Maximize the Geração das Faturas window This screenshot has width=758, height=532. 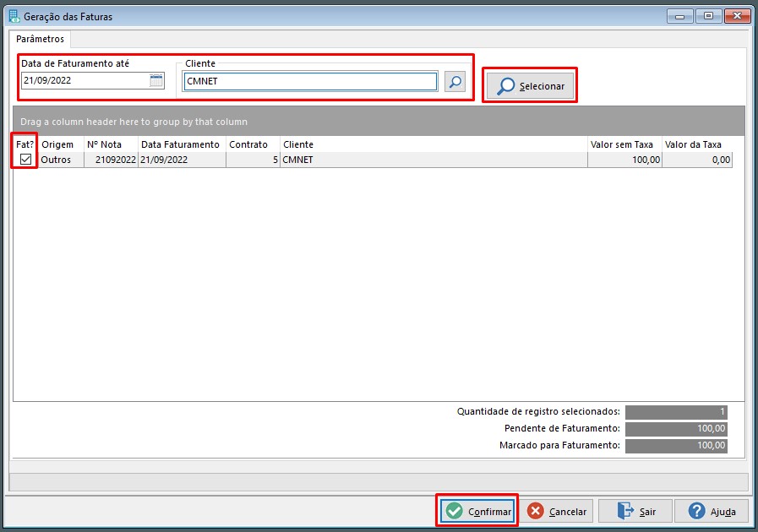click(x=708, y=16)
